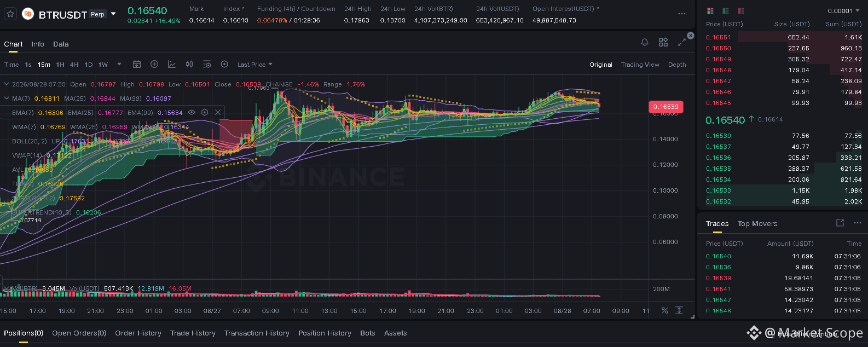Show asks-only order book view

(x=741, y=10)
